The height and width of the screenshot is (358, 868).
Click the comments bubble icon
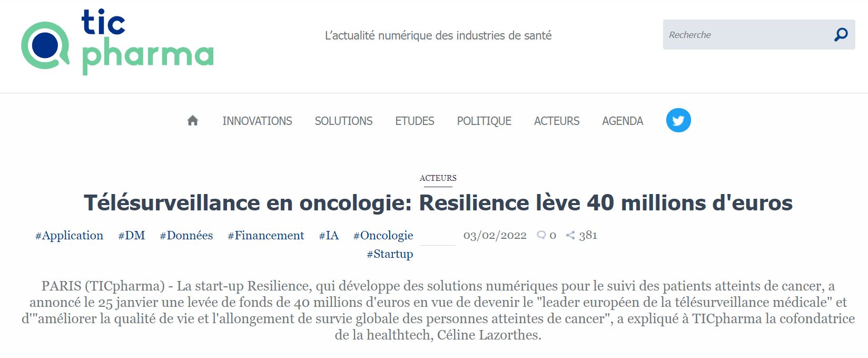coord(541,235)
